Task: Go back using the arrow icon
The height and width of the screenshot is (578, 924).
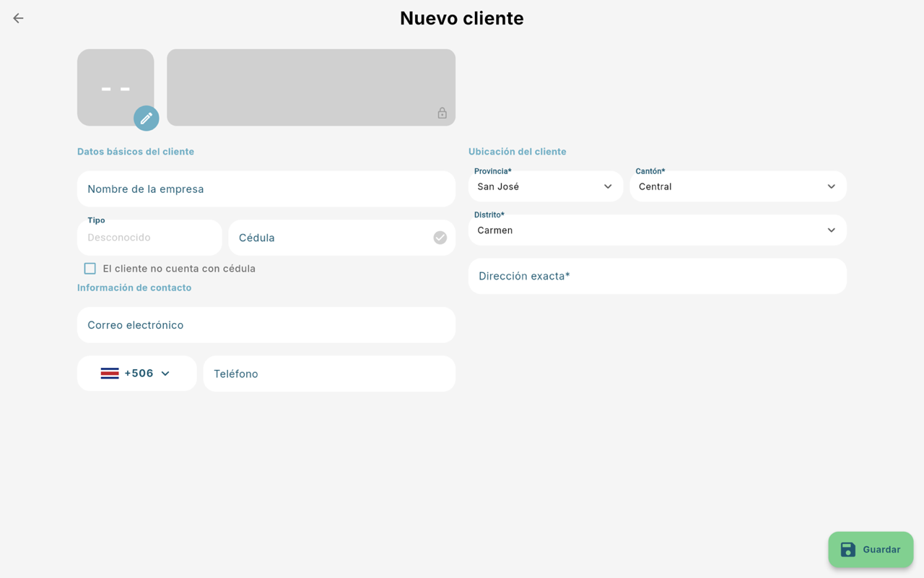Action: [18, 18]
